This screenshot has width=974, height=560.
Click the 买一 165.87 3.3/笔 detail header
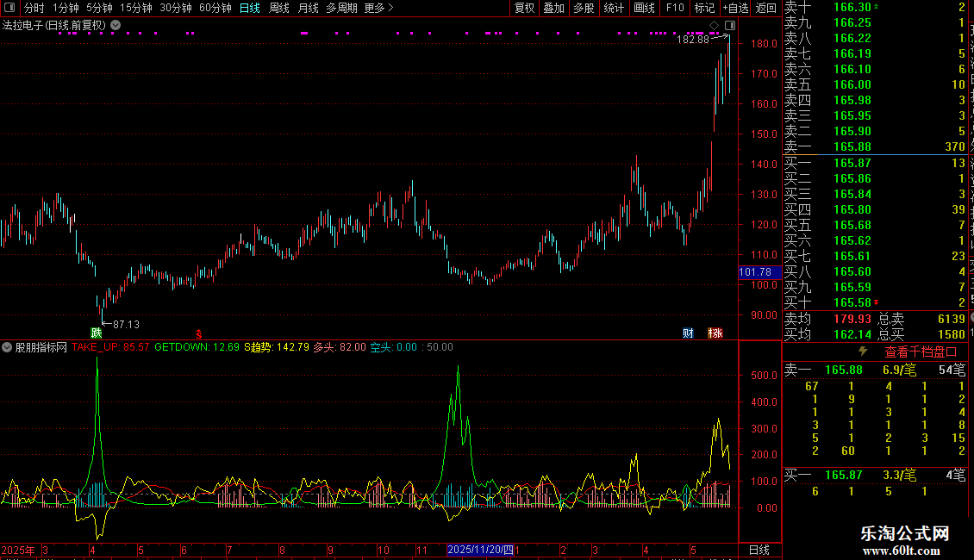pos(875,475)
